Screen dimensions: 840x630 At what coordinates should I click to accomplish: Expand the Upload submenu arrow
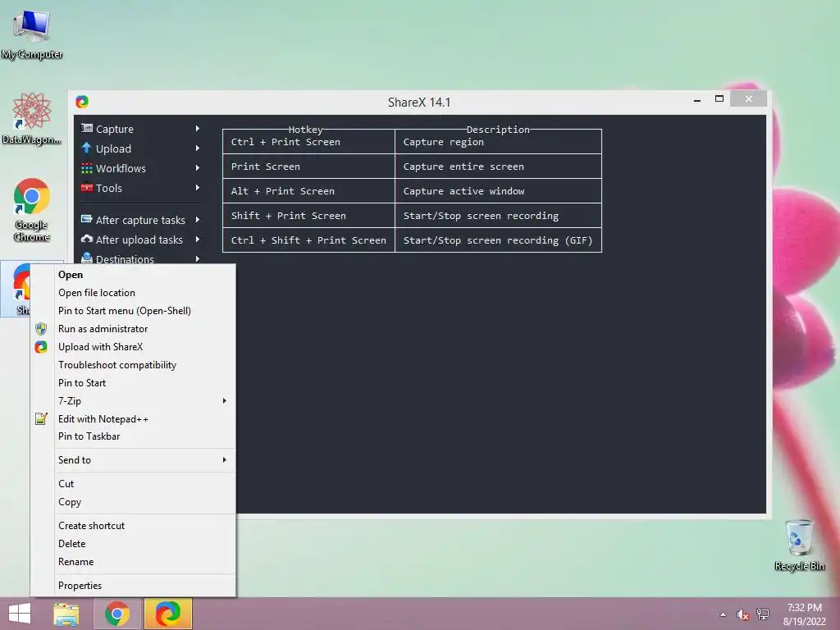[198, 148]
